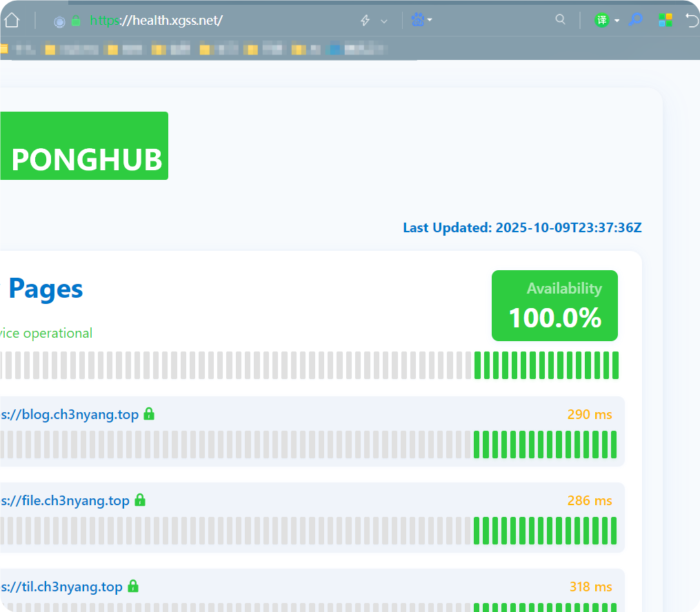
Task: Click the browser home icon
Action: 11,20
